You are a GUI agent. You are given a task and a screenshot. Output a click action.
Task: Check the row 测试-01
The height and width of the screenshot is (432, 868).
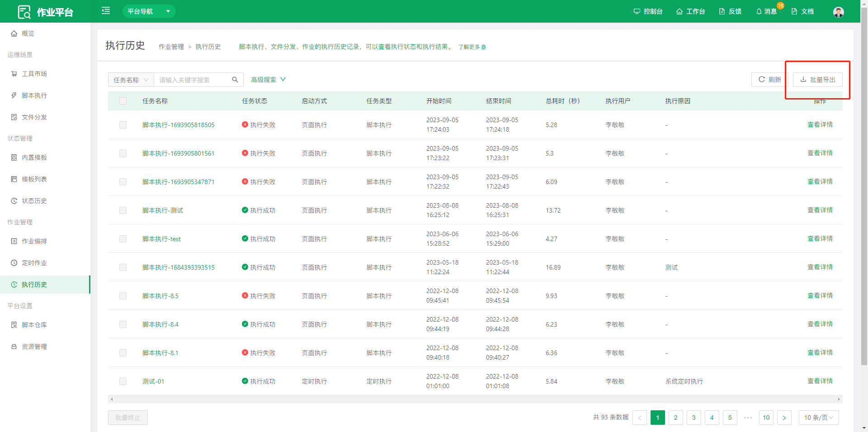tap(123, 381)
